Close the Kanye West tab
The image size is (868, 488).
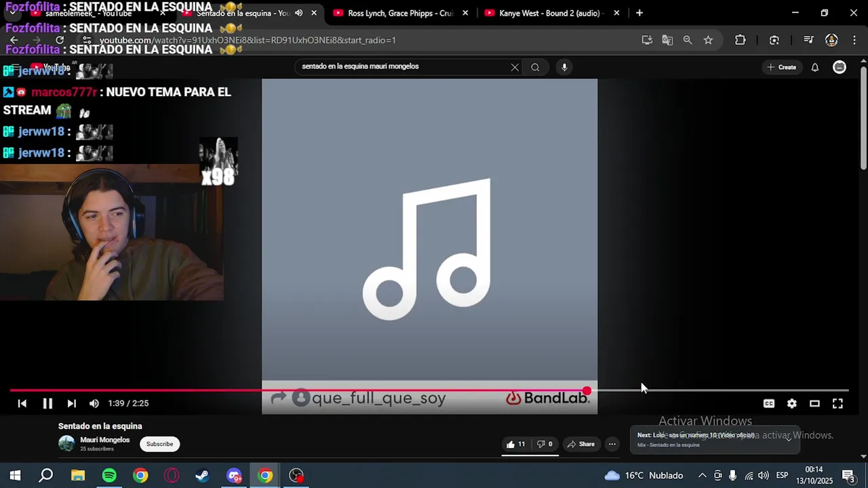pyautogui.click(x=616, y=13)
